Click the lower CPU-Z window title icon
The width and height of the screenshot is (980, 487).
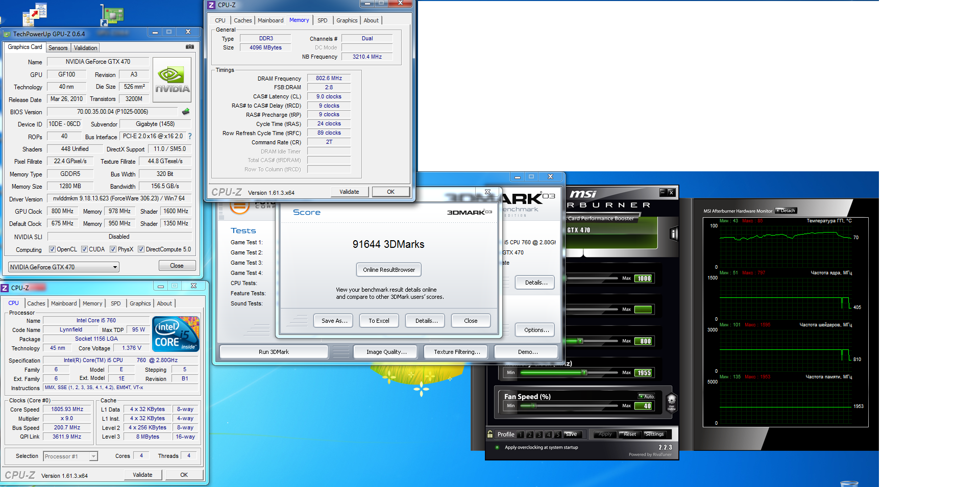coord(5,288)
